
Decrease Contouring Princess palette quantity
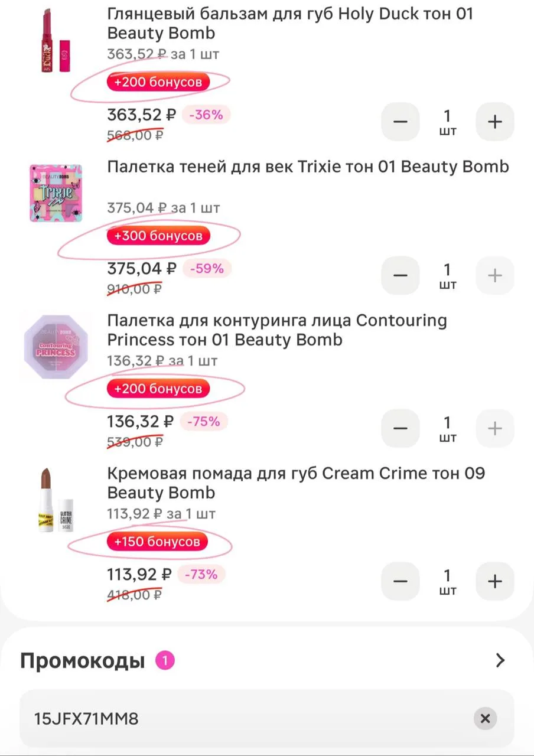tap(400, 428)
